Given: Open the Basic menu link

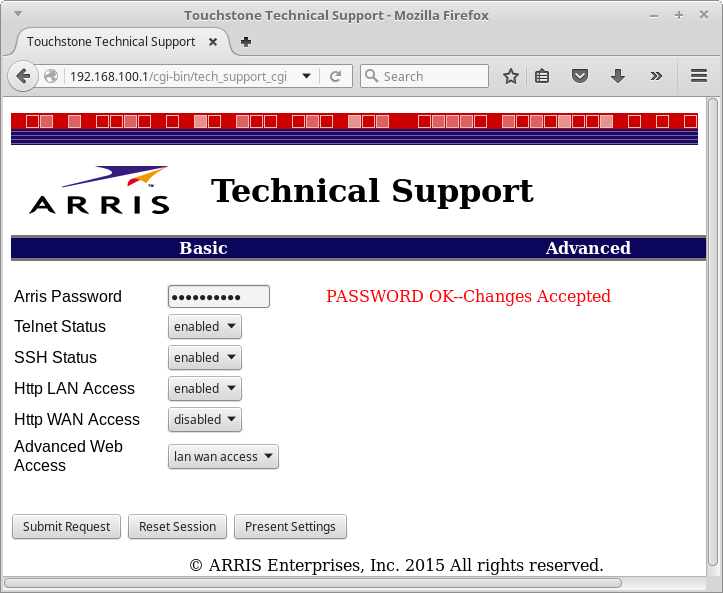Looking at the screenshot, I should coord(203,248).
